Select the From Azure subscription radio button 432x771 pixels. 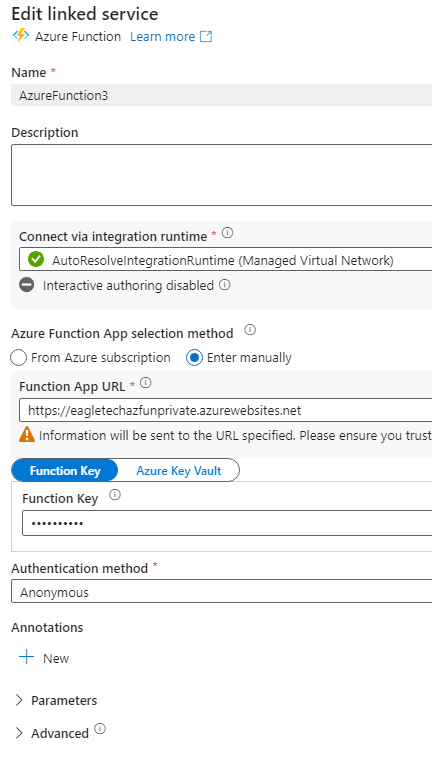(x=18, y=358)
